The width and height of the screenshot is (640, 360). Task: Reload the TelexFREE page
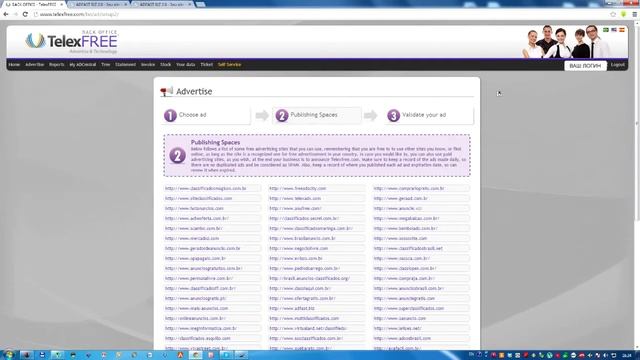point(25,14)
